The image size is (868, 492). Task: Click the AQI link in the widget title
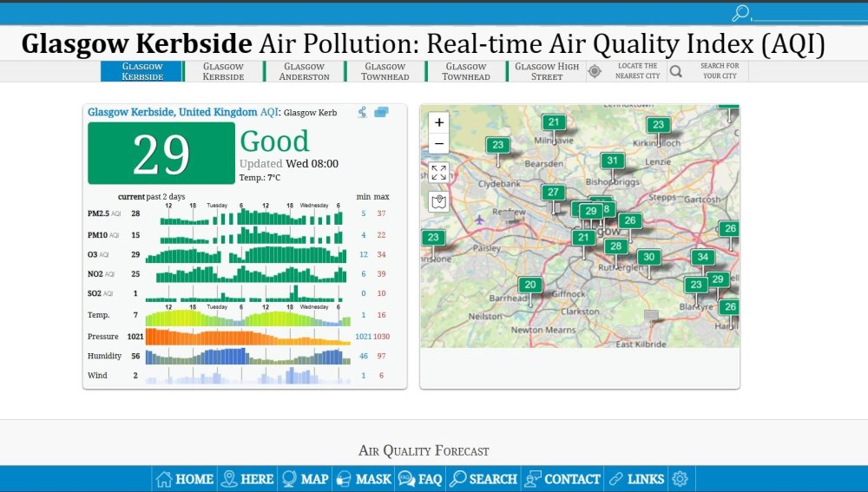point(269,112)
